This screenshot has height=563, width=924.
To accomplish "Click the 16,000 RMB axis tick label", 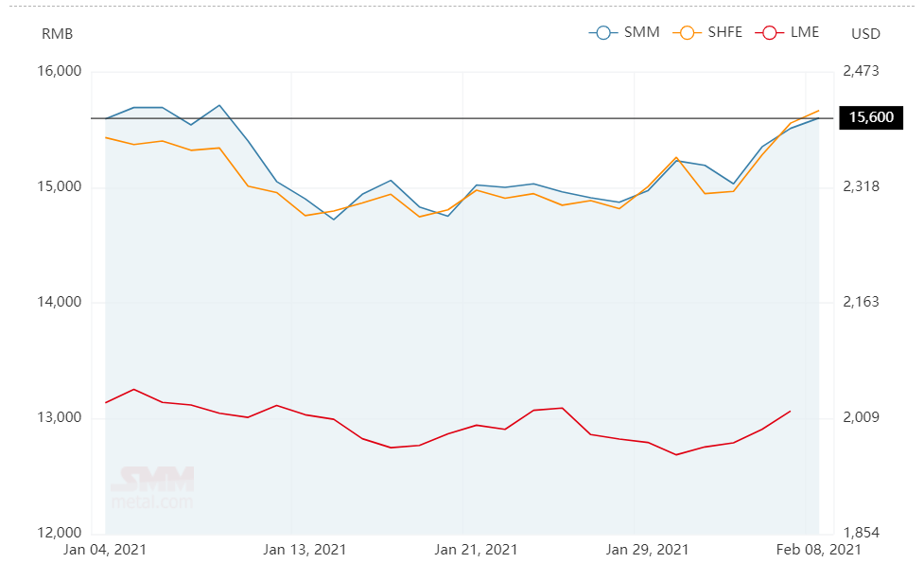I will (61, 72).
